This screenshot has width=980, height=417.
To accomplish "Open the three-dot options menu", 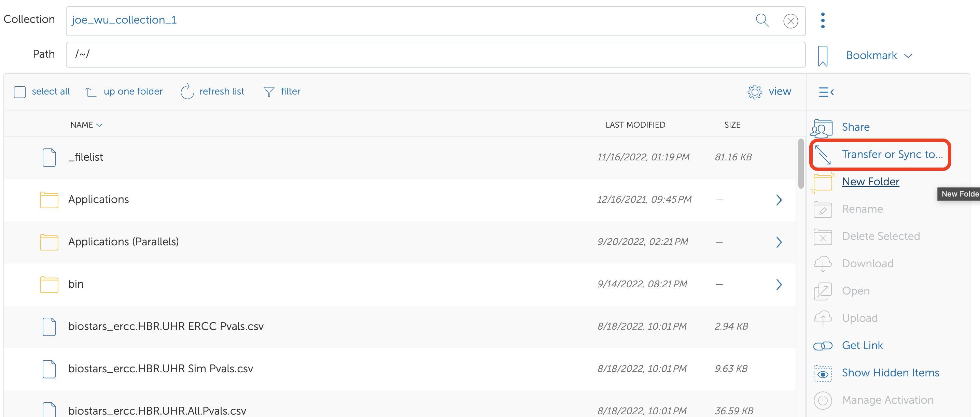I will pyautogui.click(x=823, y=20).
